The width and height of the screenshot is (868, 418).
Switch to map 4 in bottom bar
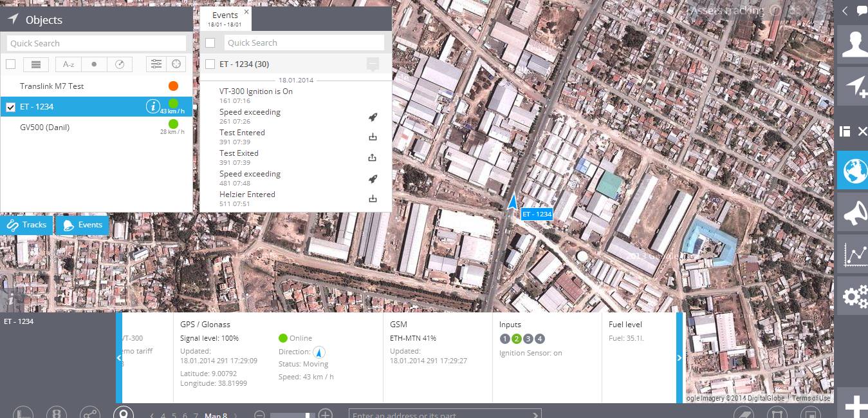click(x=163, y=415)
